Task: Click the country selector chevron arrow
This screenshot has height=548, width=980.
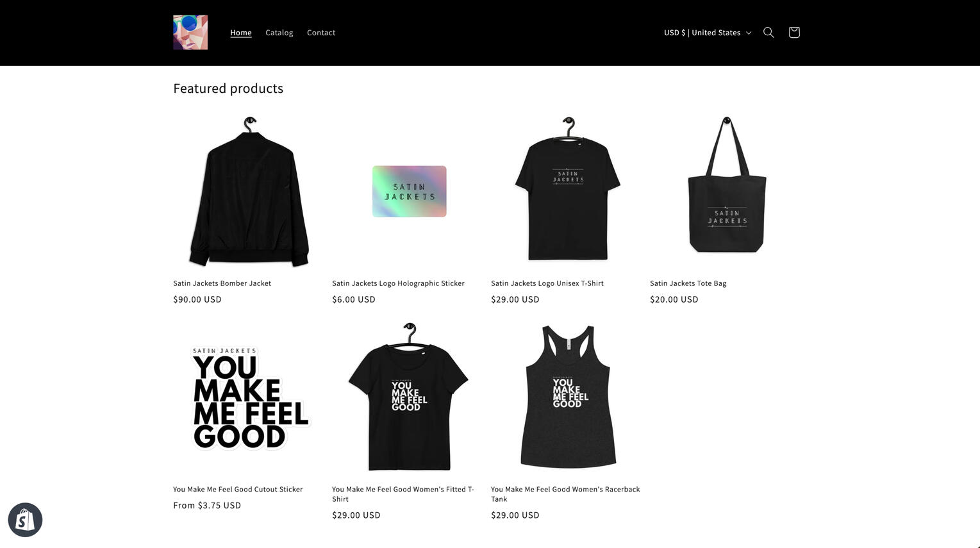Action: 748,33
